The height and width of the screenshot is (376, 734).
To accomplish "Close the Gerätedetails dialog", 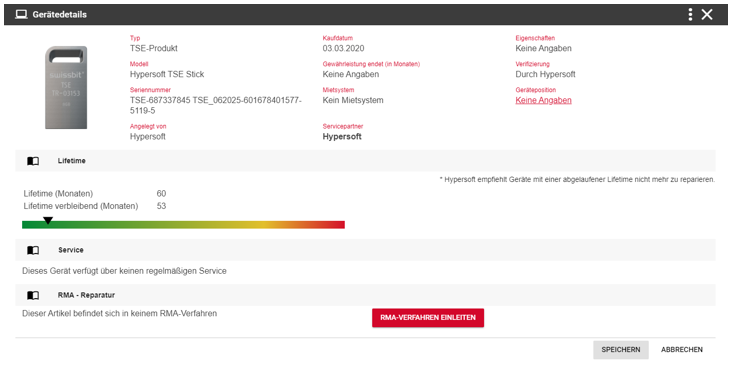I will coord(707,15).
